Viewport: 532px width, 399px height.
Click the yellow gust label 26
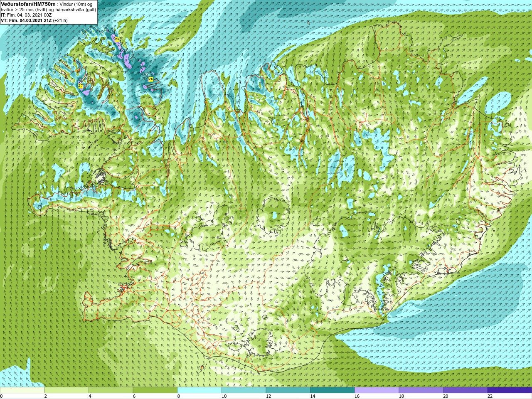[150, 79]
